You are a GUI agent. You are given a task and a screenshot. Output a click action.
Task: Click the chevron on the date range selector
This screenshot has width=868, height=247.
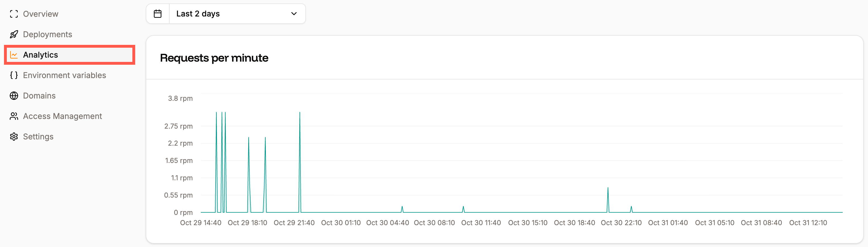click(x=293, y=14)
